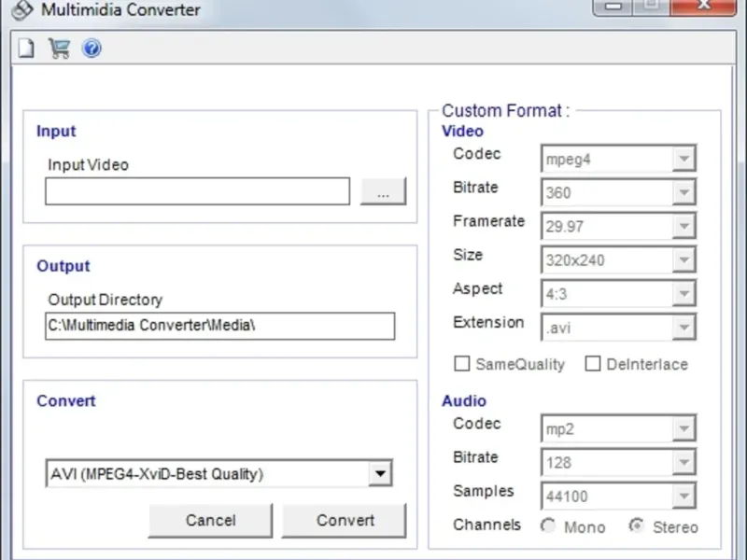Click the Output Directory text field
This screenshot has width=747, height=560.
219,326
